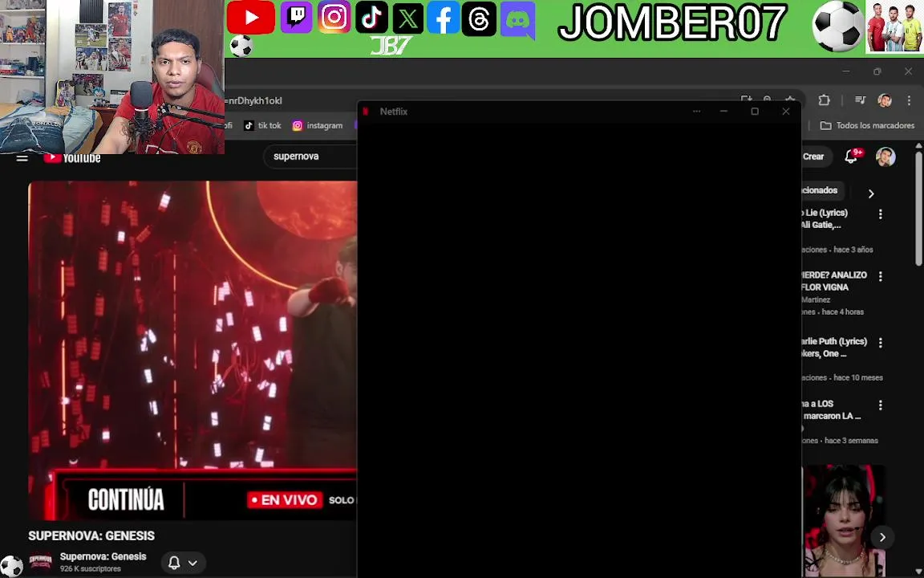Screen dimensions: 924x578
Task: Select the Chrome address bar URL text
Action: pyautogui.click(x=253, y=101)
